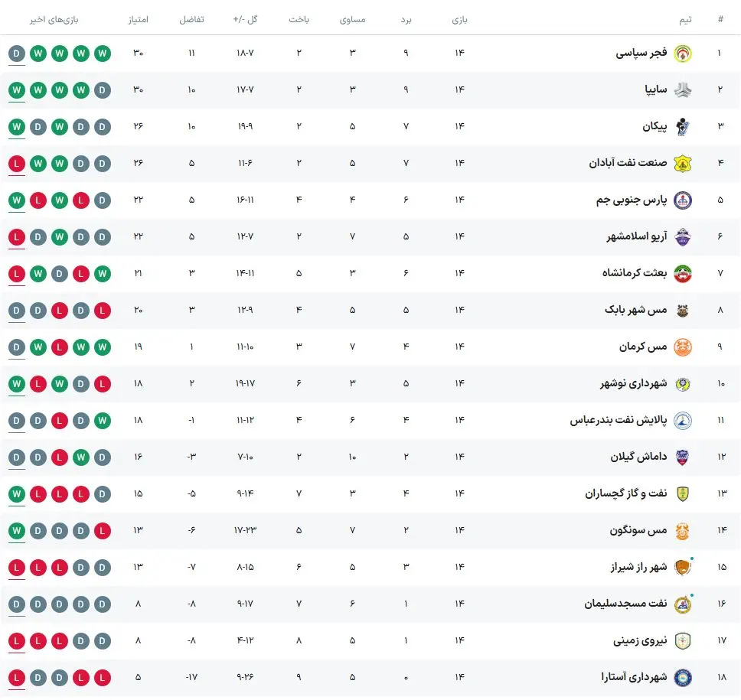Click the بعثت کرمانشاه team badge
The height and width of the screenshot is (700, 741).
[682, 274]
